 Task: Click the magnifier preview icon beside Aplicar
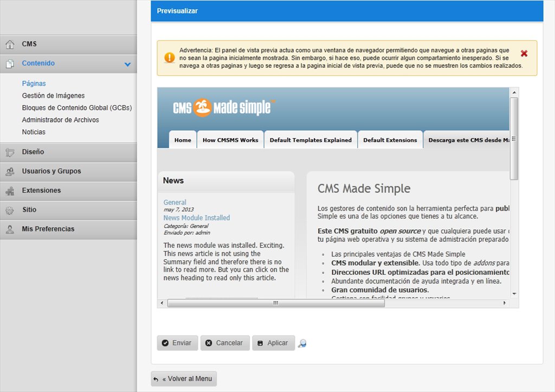[302, 343]
